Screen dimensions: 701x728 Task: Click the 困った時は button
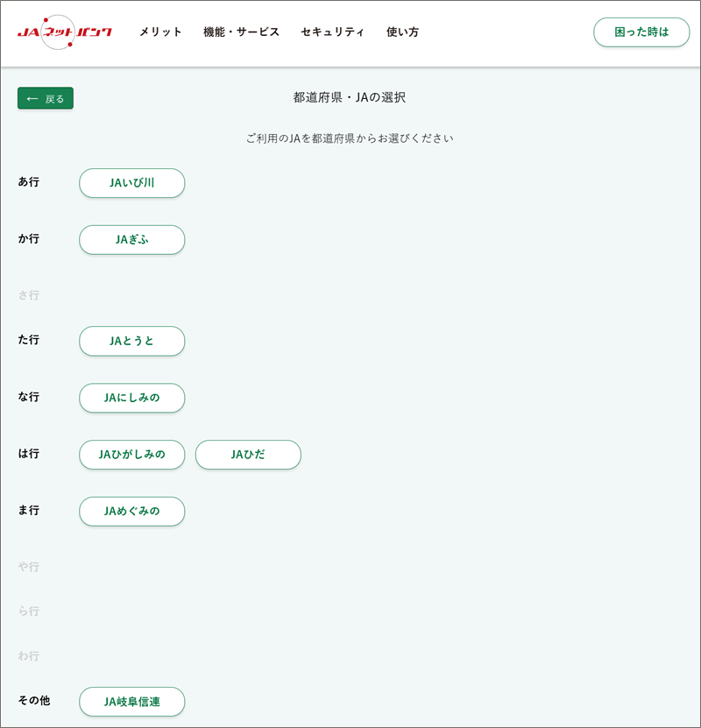641,32
